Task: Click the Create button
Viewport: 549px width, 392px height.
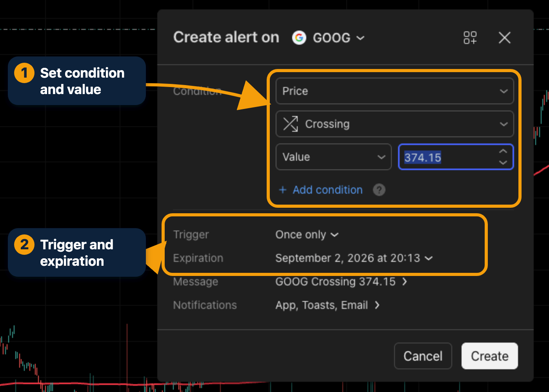Action: (x=489, y=356)
